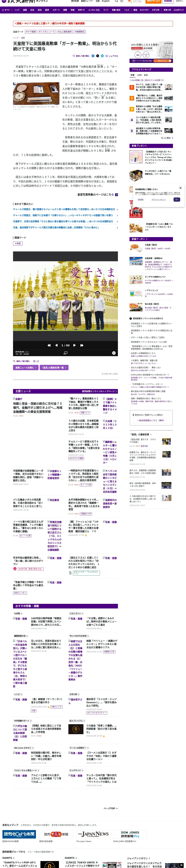Click the #英国 related word tag

(x=18, y=243)
